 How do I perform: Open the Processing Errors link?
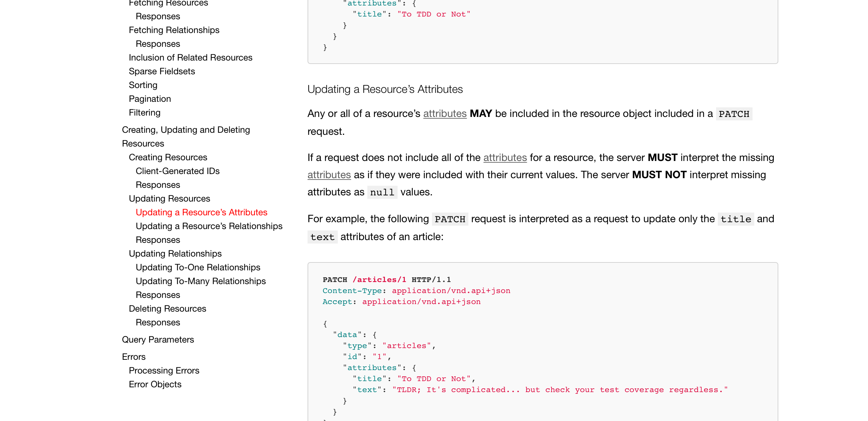pos(164,370)
